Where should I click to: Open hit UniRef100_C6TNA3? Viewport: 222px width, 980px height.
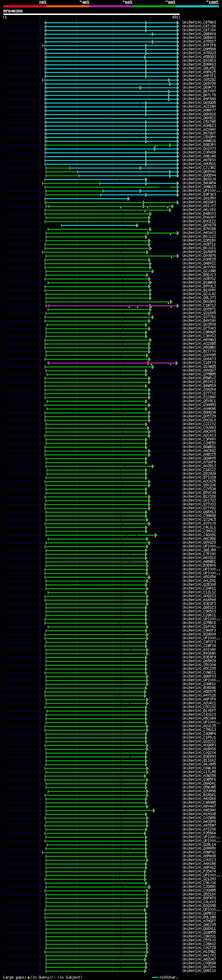pos(199,23)
